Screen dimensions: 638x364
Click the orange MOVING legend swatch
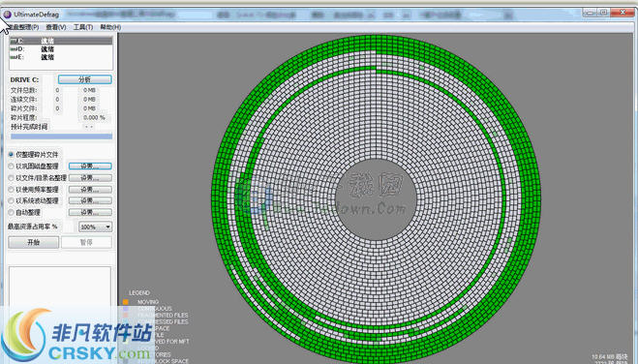tap(126, 302)
